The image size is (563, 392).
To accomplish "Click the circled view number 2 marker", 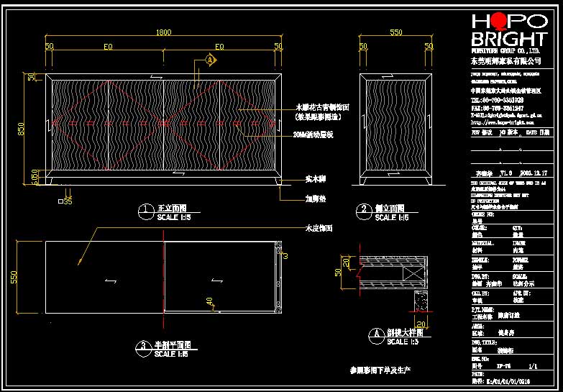I will [x=364, y=211].
